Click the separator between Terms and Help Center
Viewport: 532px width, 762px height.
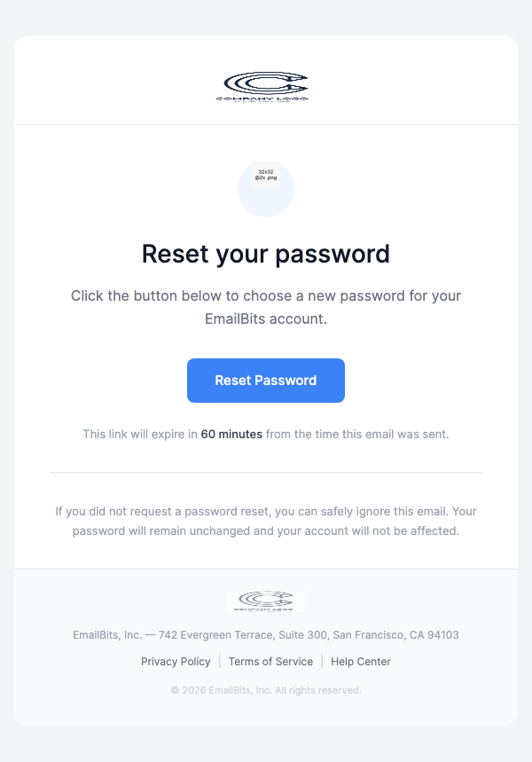(x=321, y=661)
